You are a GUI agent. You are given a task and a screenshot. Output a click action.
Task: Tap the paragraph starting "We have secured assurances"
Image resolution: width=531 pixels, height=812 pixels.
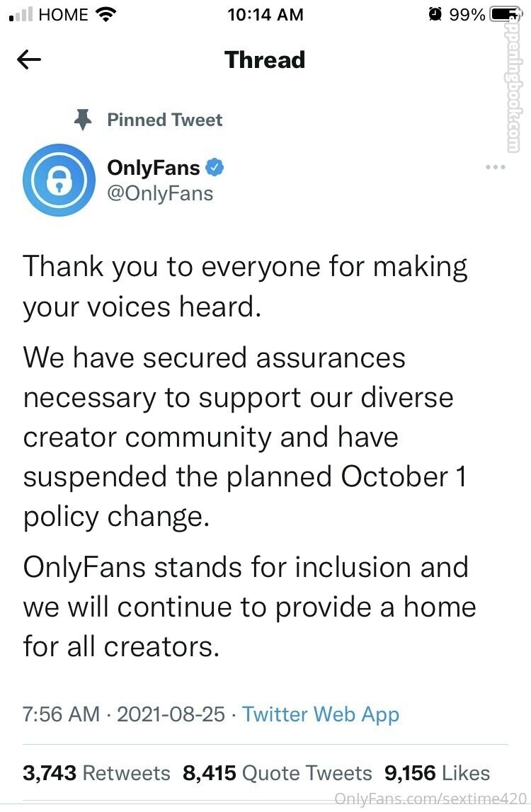pyautogui.click(x=245, y=437)
